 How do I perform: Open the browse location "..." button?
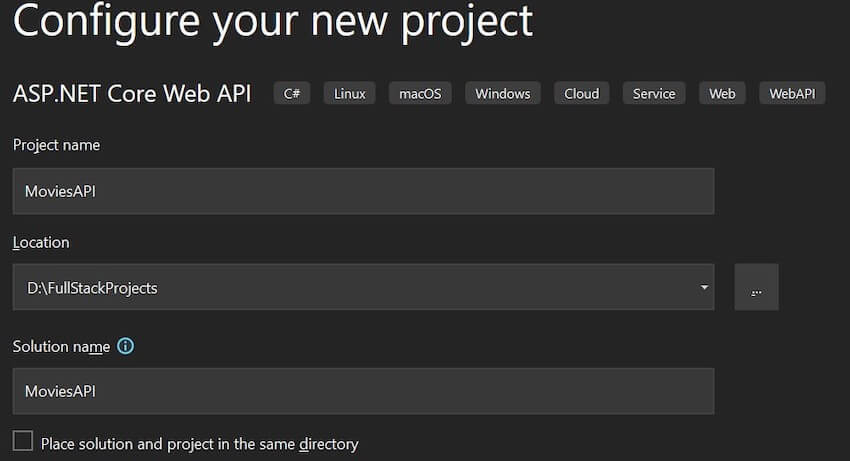point(756,288)
